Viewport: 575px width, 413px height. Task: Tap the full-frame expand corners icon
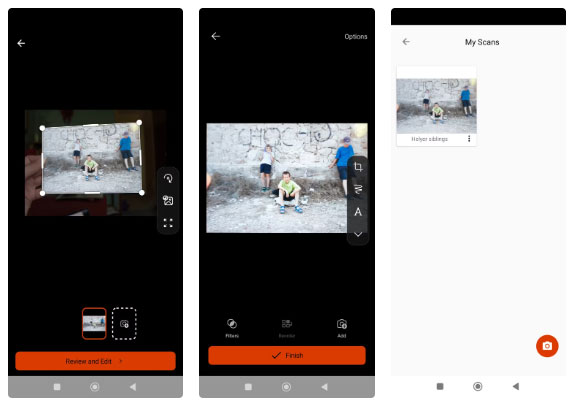click(x=168, y=223)
